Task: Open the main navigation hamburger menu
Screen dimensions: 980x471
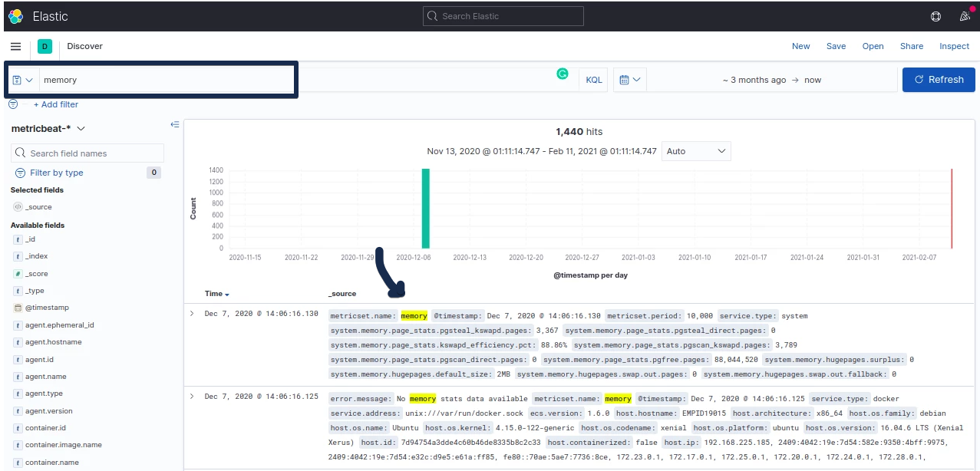Action: click(x=15, y=46)
